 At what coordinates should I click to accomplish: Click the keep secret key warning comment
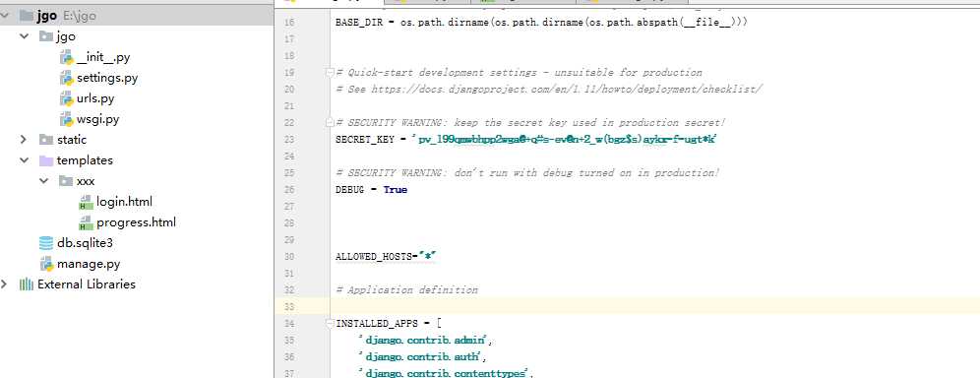[x=530, y=122]
